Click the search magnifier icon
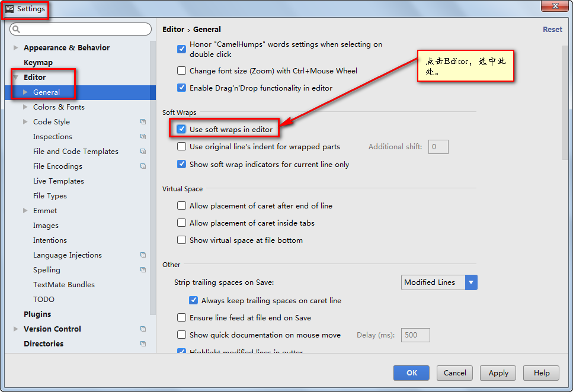This screenshot has height=392, width=573. [x=16, y=29]
